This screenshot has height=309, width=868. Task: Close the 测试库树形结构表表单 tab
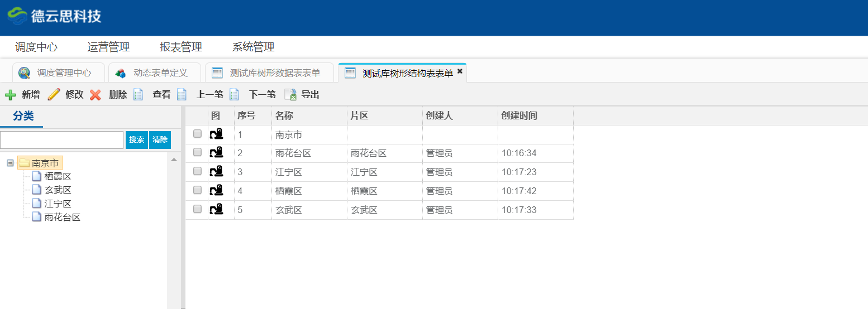pos(460,71)
